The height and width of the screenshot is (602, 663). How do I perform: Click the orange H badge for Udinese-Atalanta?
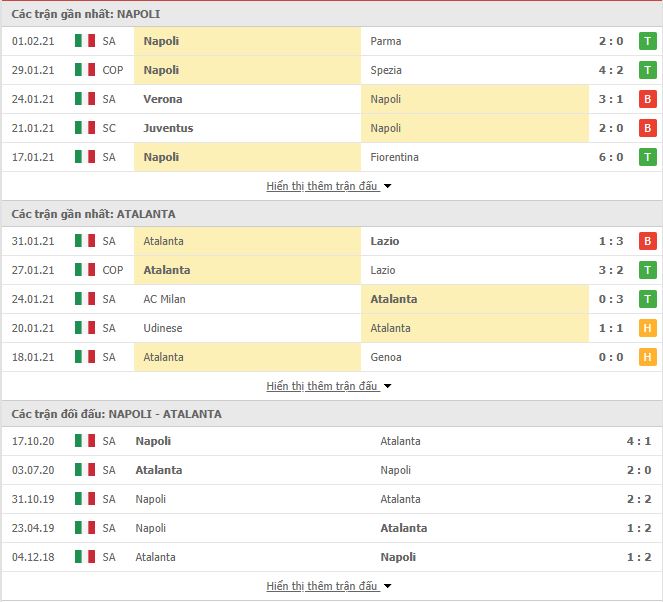coord(647,328)
